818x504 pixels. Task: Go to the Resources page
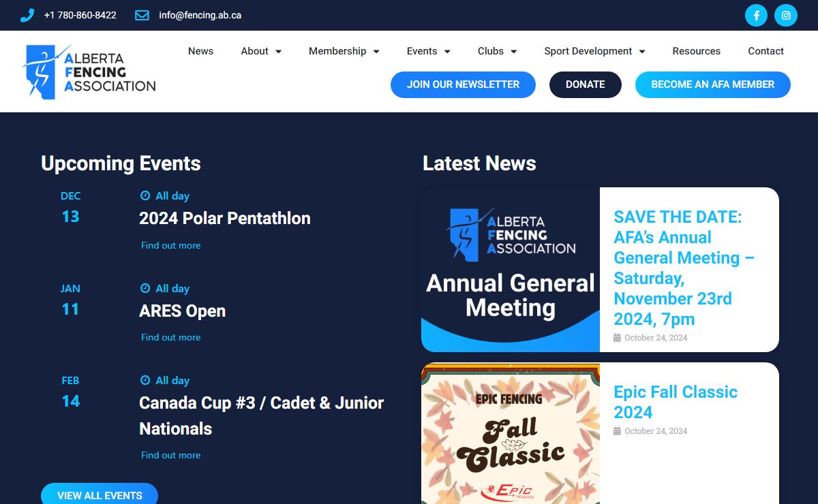696,51
